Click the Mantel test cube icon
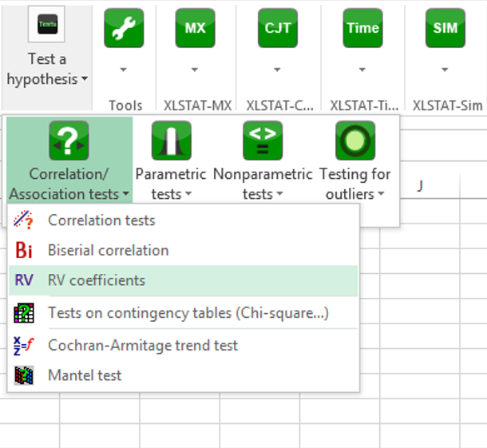The width and height of the screenshot is (487, 448). (24, 375)
